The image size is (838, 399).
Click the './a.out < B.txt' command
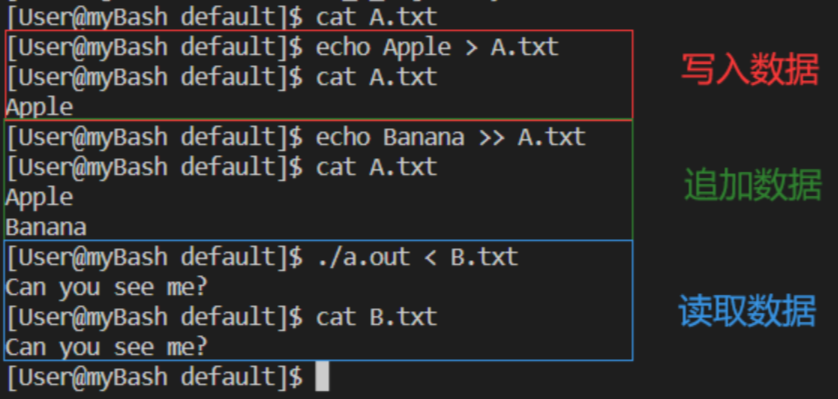click(417, 257)
